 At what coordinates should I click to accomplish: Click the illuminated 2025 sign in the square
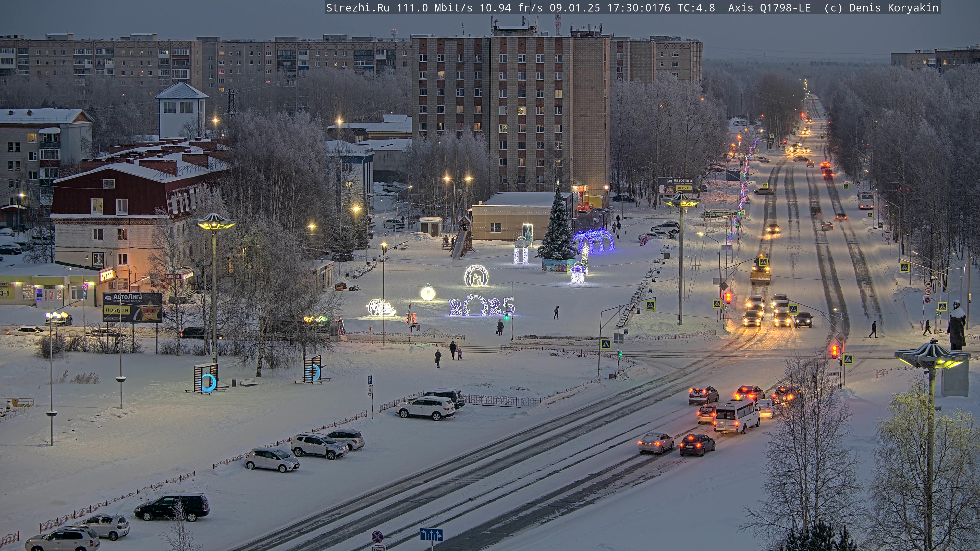click(x=481, y=306)
